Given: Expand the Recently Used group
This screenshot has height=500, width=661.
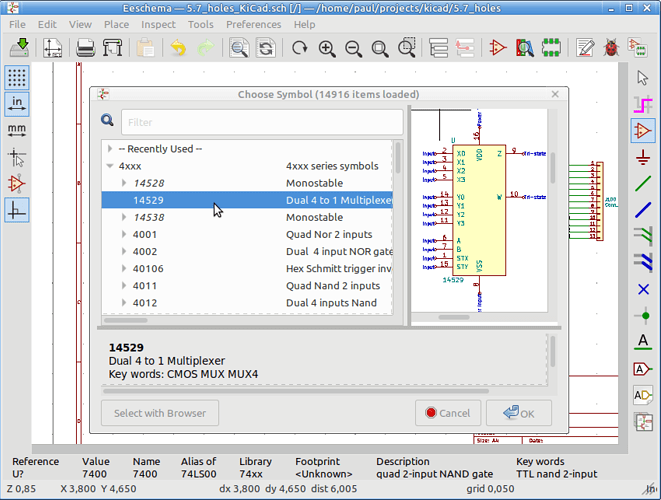Looking at the screenshot, I should point(110,149).
